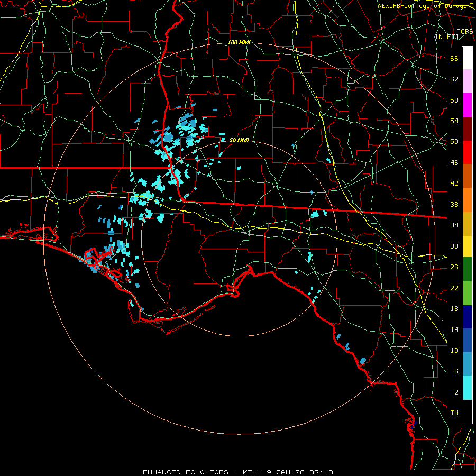Click the "TOPS" legend heading
The width and height of the screenshot is (476, 476).
[465, 31]
